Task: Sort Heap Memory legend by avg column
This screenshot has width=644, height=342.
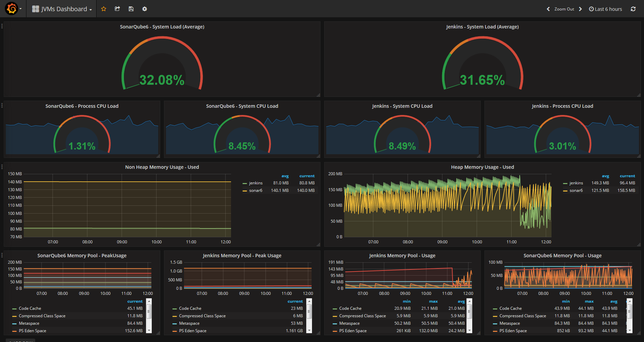Action: click(x=605, y=176)
